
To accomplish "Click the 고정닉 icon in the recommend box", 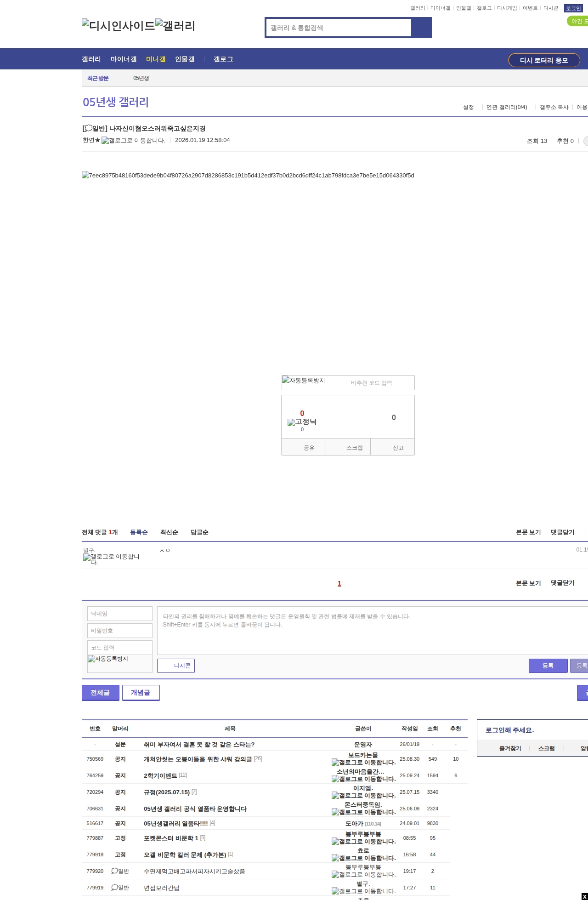I will [x=302, y=422].
